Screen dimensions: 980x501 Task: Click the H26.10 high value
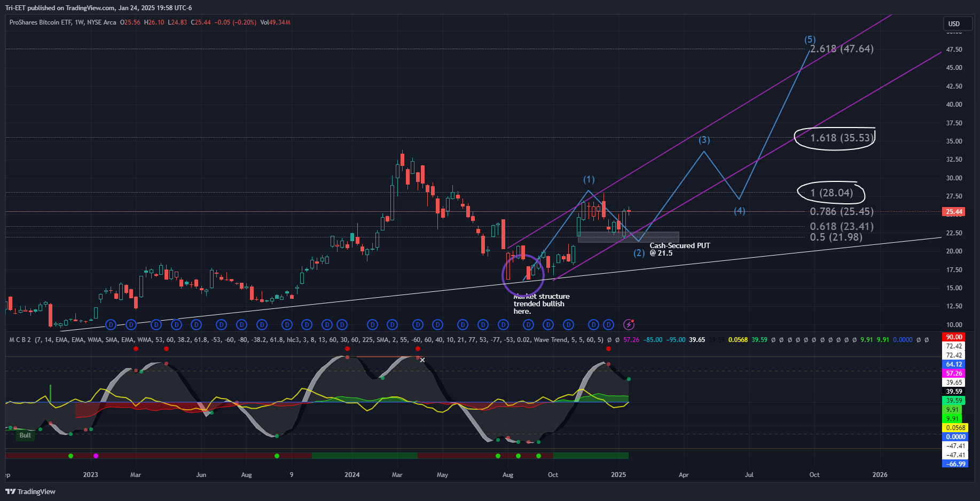(154, 22)
